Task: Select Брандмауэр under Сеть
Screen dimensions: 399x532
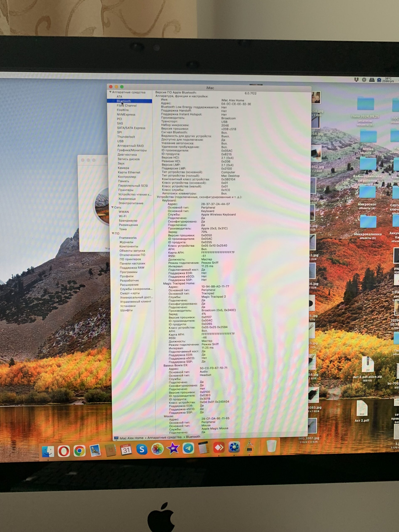Action: (x=128, y=220)
